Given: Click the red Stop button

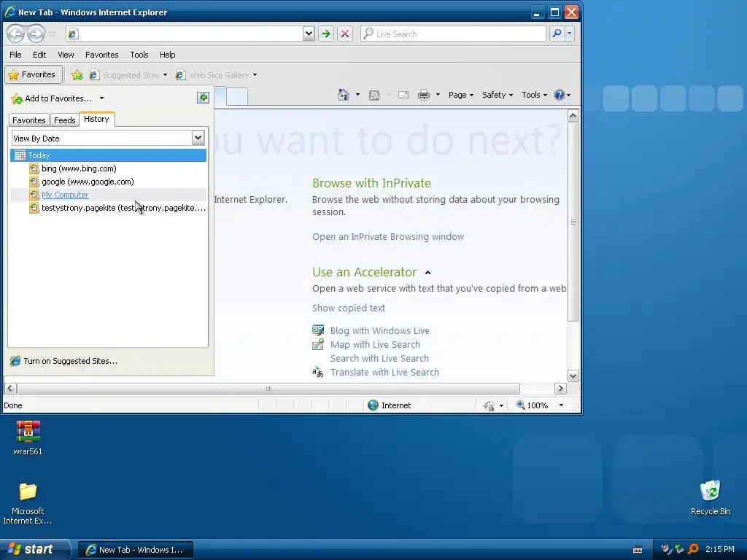Looking at the screenshot, I should point(345,34).
